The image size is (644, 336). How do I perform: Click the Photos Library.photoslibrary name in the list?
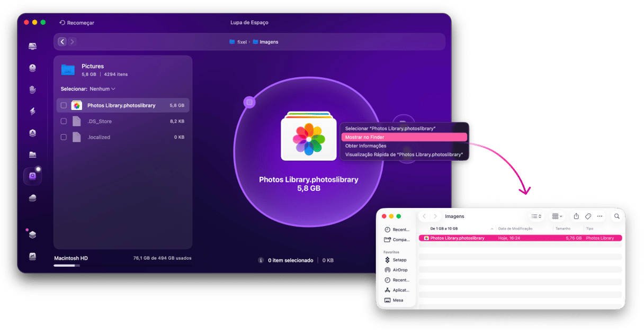[121, 105]
